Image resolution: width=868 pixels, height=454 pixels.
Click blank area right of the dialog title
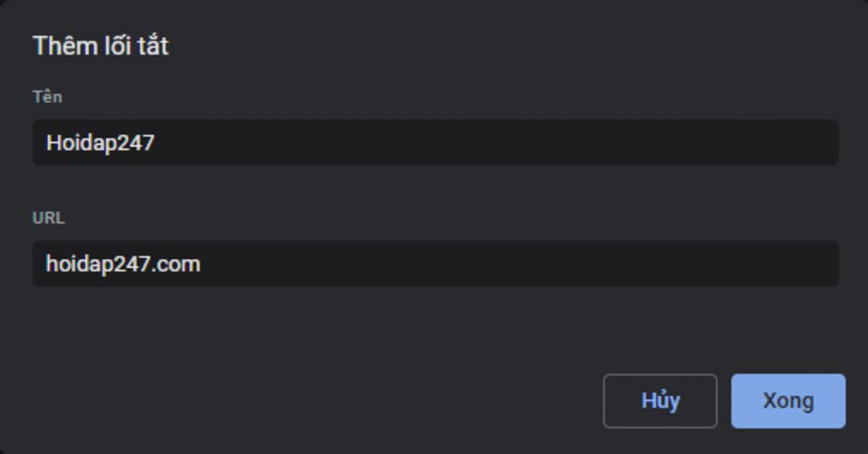(x=509, y=46)
